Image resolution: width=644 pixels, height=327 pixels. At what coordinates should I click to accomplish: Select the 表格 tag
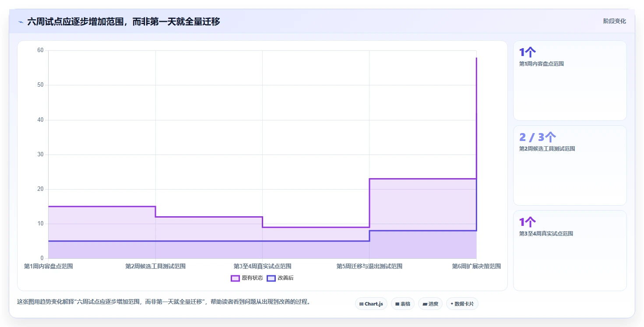point(402,304)
